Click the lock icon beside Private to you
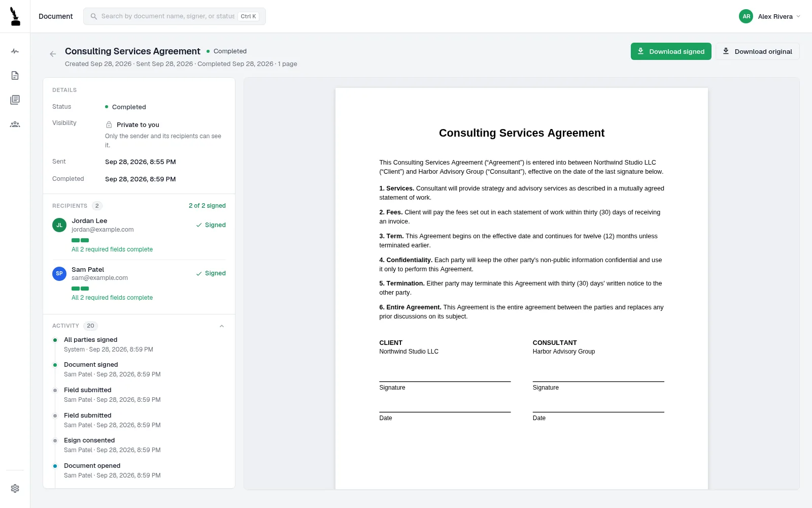The width and height of the screenshot is (812, 508). click(109, 124)
